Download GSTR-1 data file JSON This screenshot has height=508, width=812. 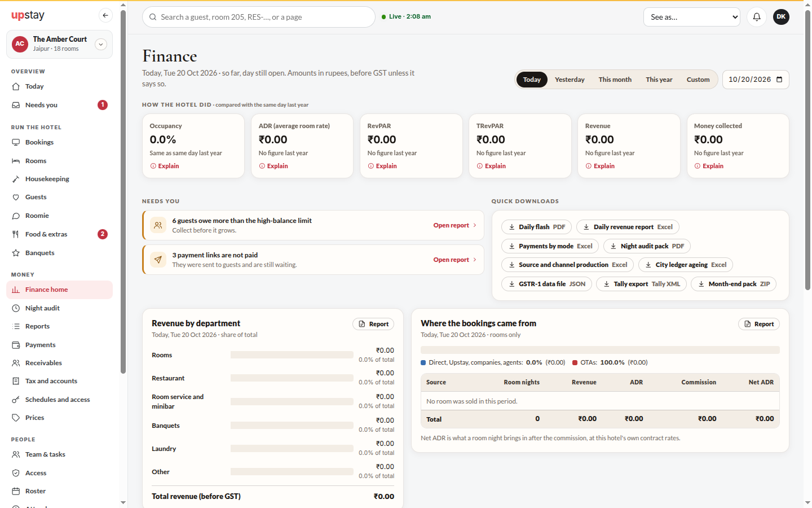(546, 284)
